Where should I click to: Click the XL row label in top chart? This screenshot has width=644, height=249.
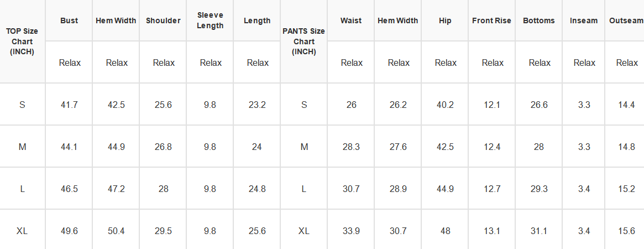click(x=22, y=231)
